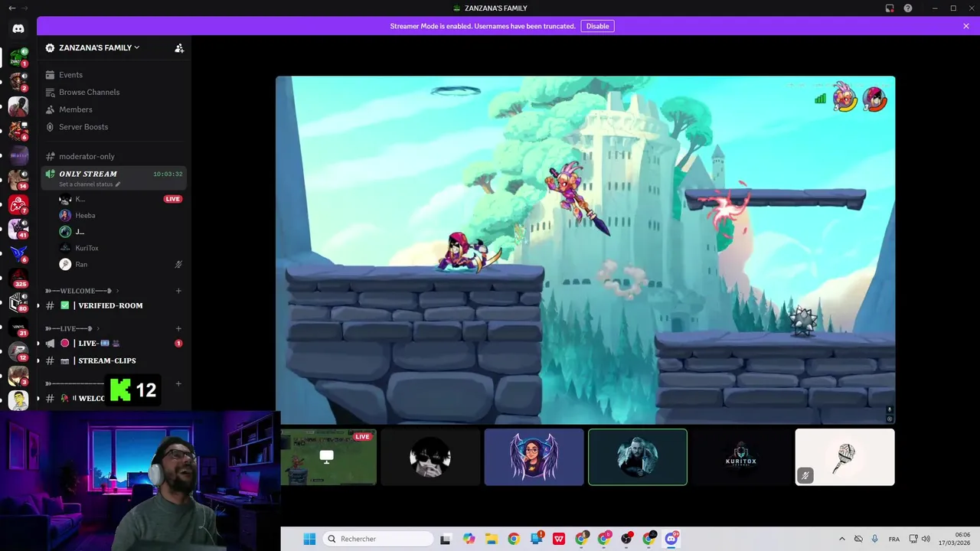
Task: Open Windows Start menu
Action: click(309, 539)
